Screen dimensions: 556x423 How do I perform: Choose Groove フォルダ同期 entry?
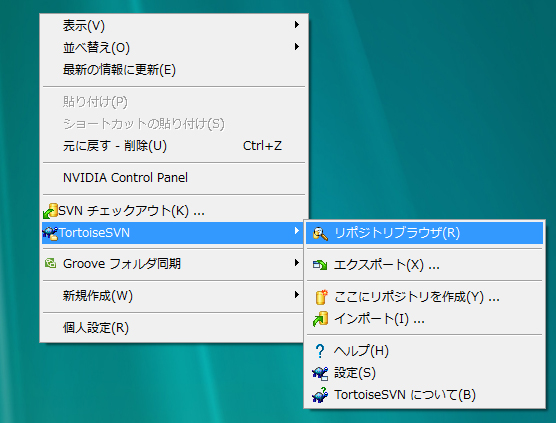(174, 264)
